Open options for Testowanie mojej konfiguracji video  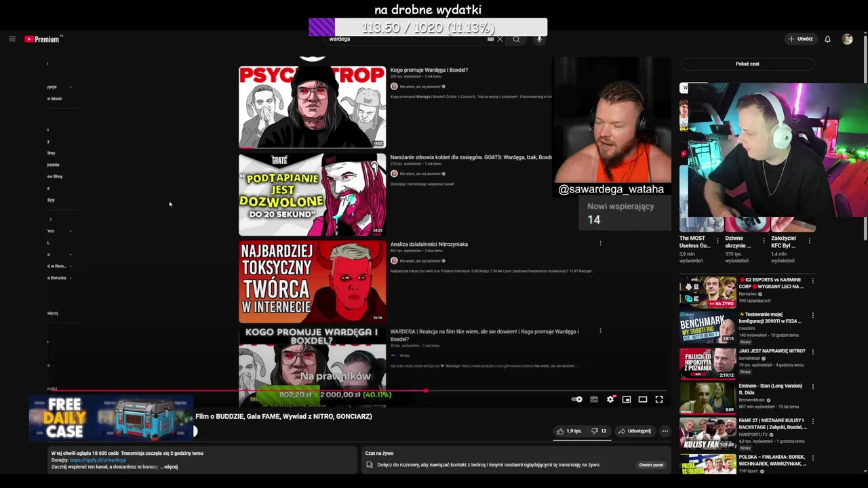click(x=812, y=315)
